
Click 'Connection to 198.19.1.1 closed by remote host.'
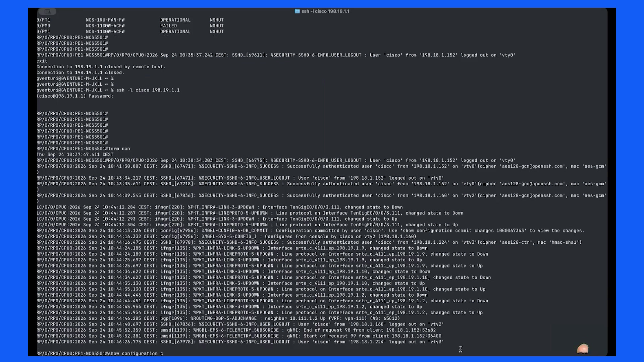click(101, 67)
